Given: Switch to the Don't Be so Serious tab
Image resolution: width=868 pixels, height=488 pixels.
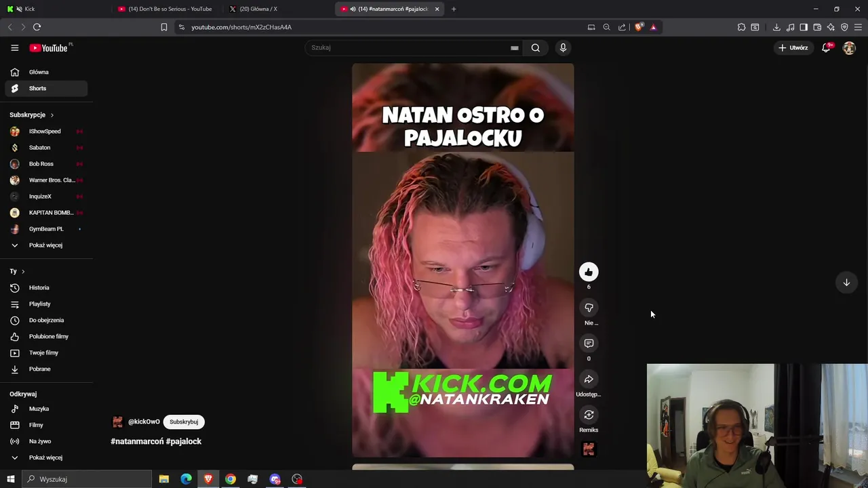Looking at the screenshot, I should [166, 9].
